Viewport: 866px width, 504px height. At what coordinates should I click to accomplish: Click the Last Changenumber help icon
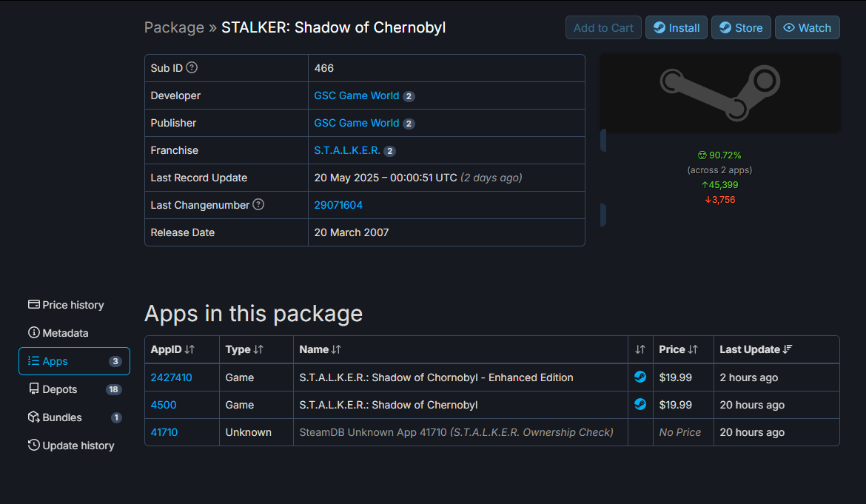258,205
